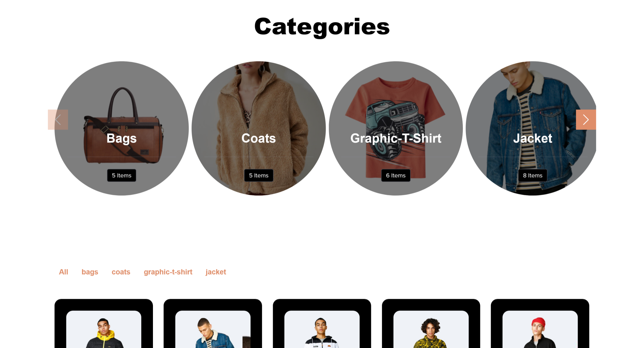Click the 6 Items badge on Graphic-T-Shirt
The height and width of the screenshot is (348, 644).
[x=396, y=176]
